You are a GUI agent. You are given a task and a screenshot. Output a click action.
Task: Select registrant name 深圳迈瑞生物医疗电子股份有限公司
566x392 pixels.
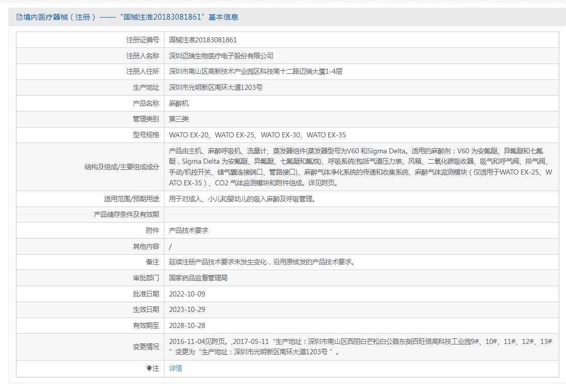[x=221, y=56]
